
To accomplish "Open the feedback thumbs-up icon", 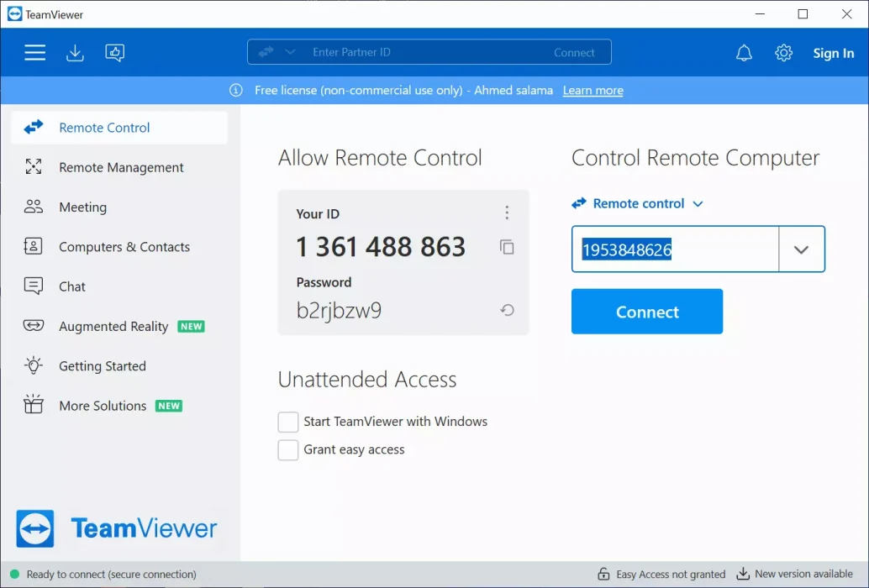I will (x=115, y=53).
